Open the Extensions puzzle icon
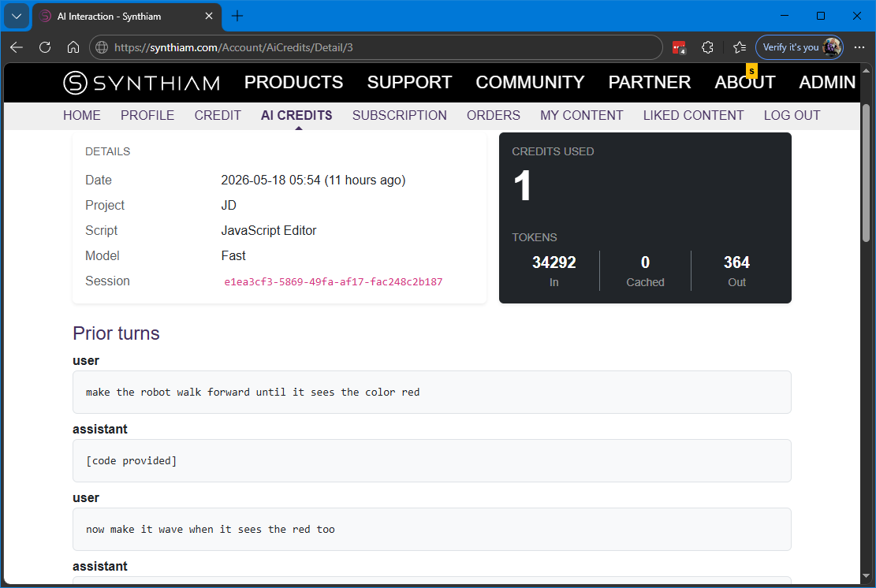 pyautogui.click(x=707, y=47)
